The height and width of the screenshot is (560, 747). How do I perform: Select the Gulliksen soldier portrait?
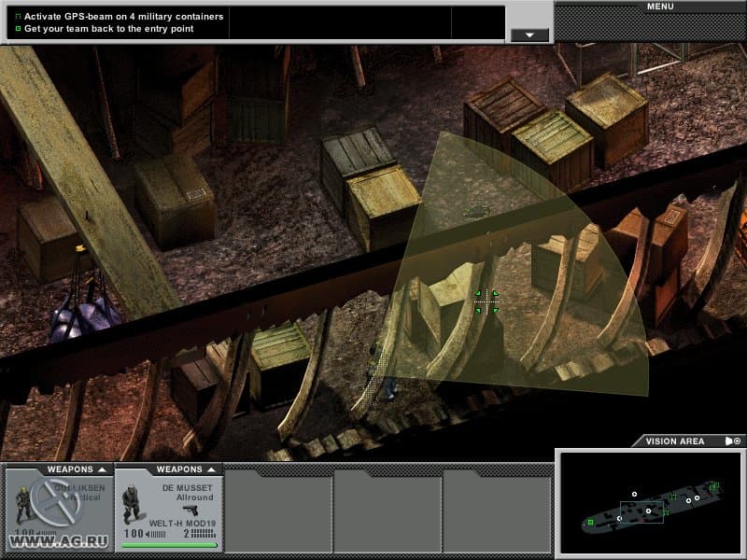point(22,505)
